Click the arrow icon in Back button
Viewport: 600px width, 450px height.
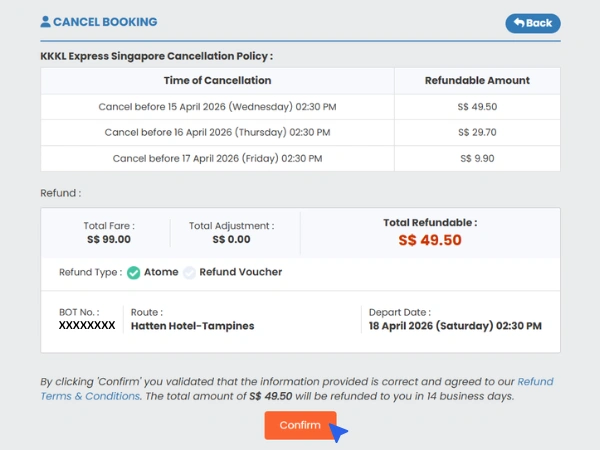point(519,23)
